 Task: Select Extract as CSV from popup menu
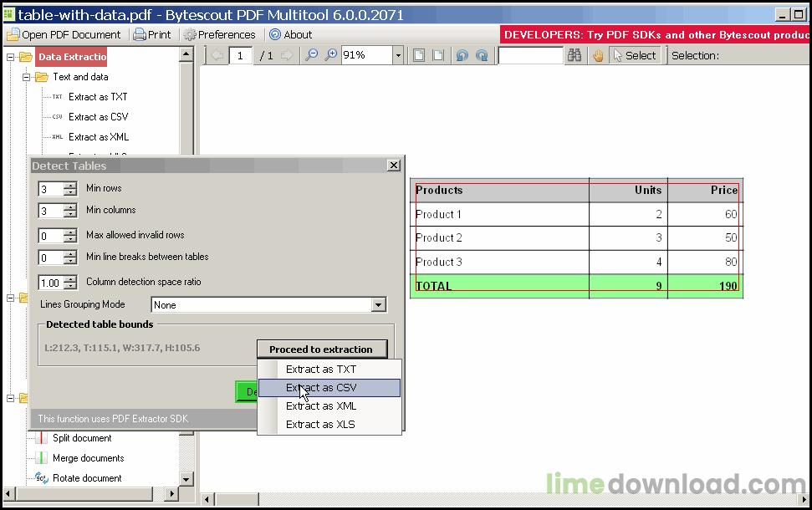pos(329,388)
